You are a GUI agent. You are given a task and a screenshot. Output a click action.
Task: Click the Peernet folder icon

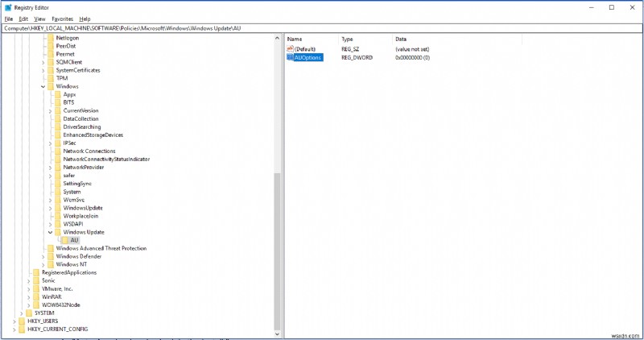point(51,54)
